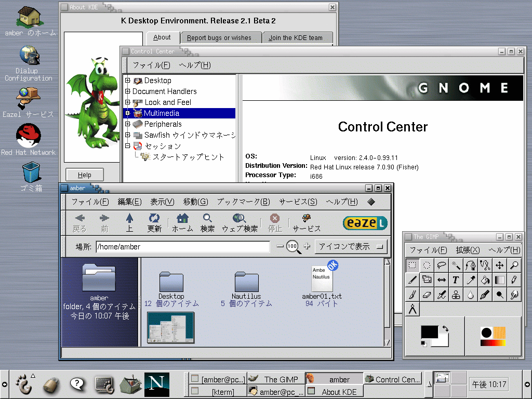Select the rectangular selection tool in GIMP

[412, 265]
